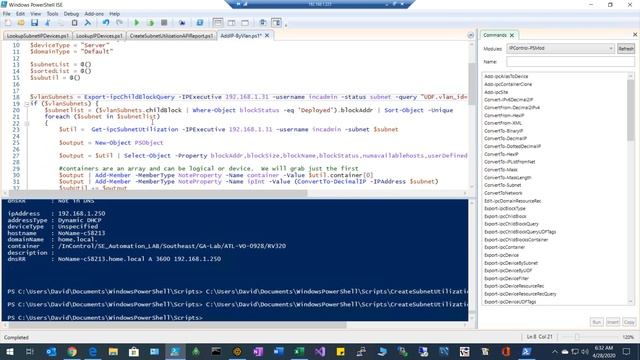Collapse the if block at line 19
The height and width of the screenshot is (360, 640).
27,104
